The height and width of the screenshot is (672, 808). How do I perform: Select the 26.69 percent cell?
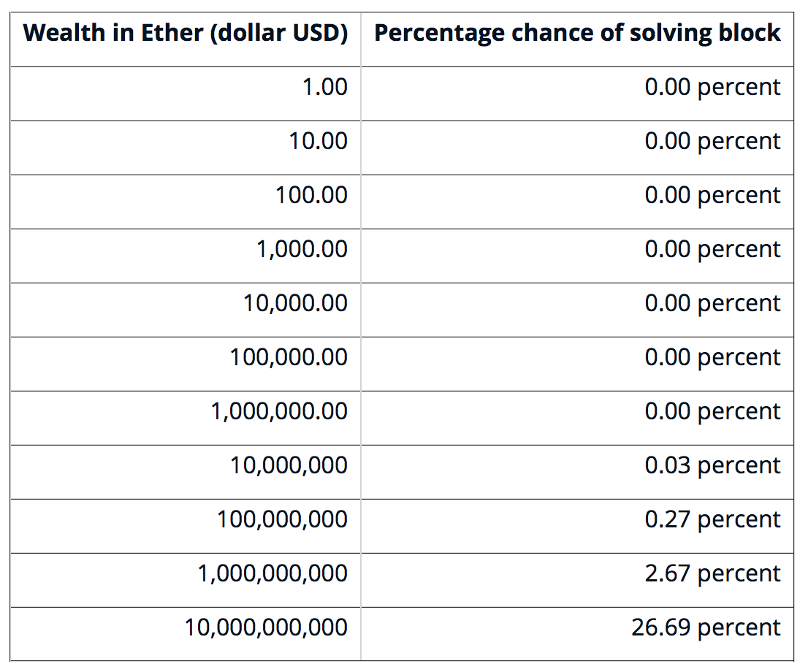click(706, 627)
